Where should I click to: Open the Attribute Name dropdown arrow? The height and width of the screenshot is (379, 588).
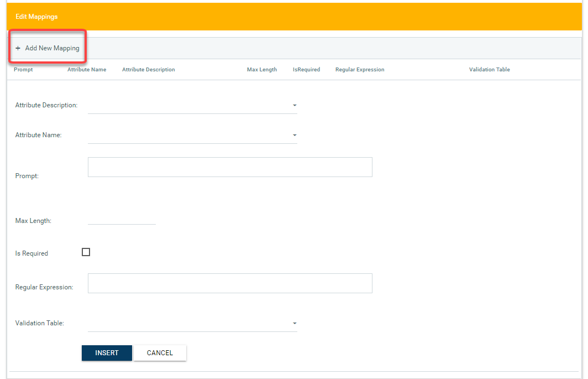point(295,135)
